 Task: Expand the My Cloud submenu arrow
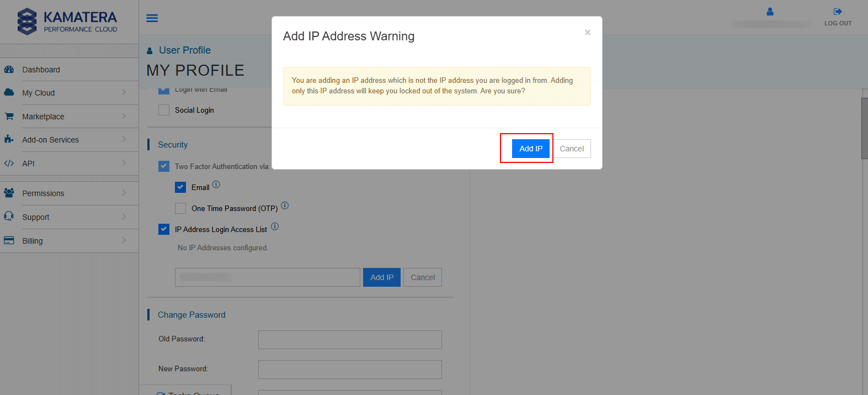pos(124,92)
